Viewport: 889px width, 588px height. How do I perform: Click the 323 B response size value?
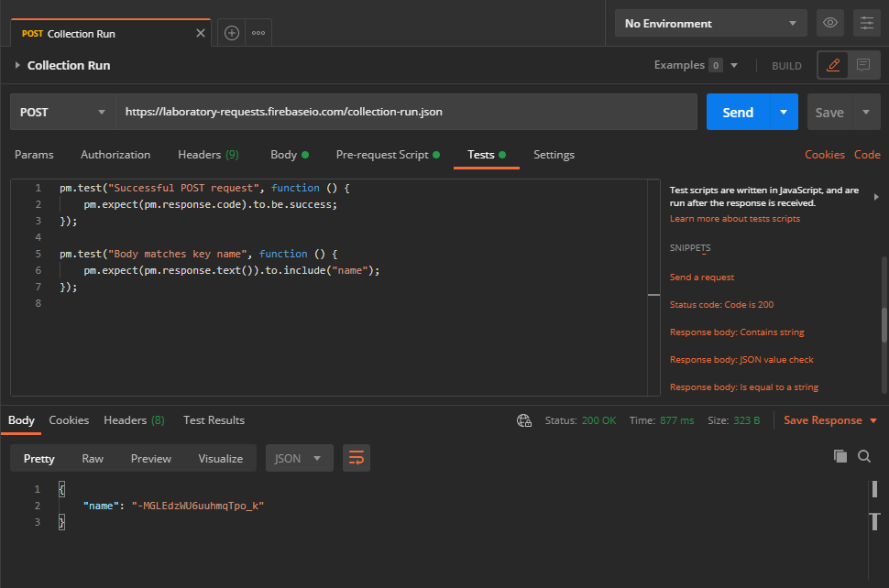click(x=746, y=420)
